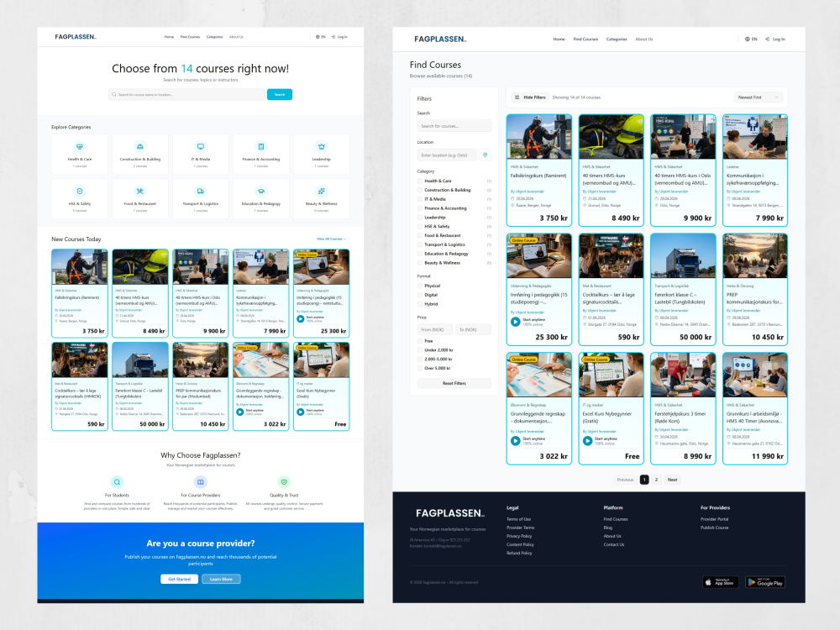Image resolution: width=840 pixels, height=630 pixels.
Task: Click play icon on Excel Kurs Nybegynner card, Find Courses page
Action: [x=587, y=441]
